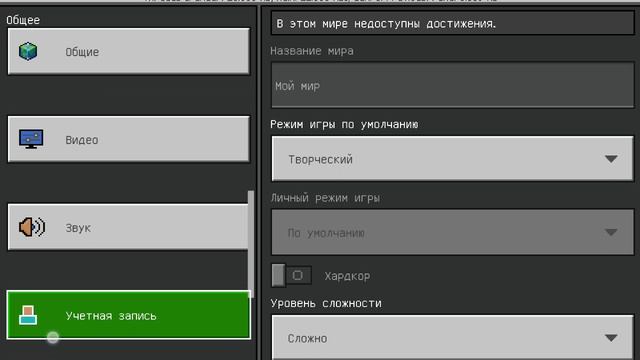This screenshot has height=360, width=640.
Task: Click the achievements unavailable notice
Action: pos(453,24)
